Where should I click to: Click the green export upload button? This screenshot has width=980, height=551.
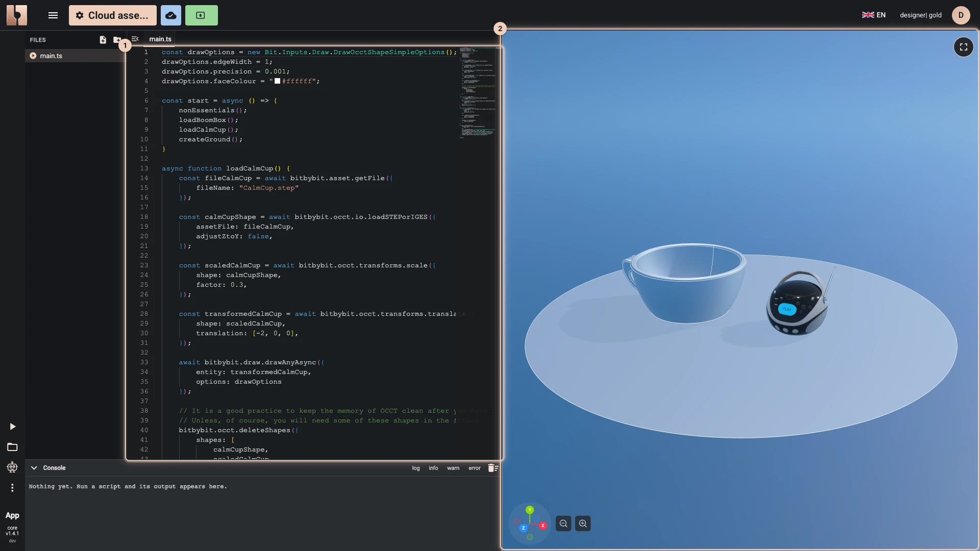(201, 15)
